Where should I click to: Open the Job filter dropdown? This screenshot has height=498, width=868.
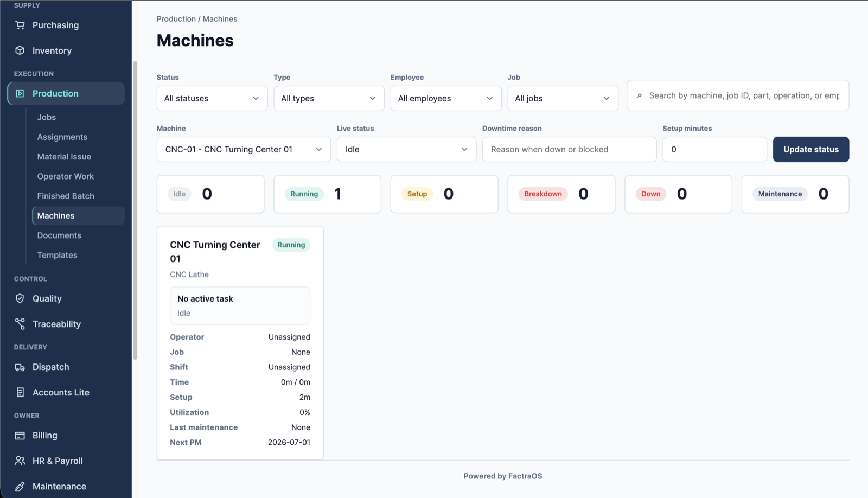(x=563, y=98)
